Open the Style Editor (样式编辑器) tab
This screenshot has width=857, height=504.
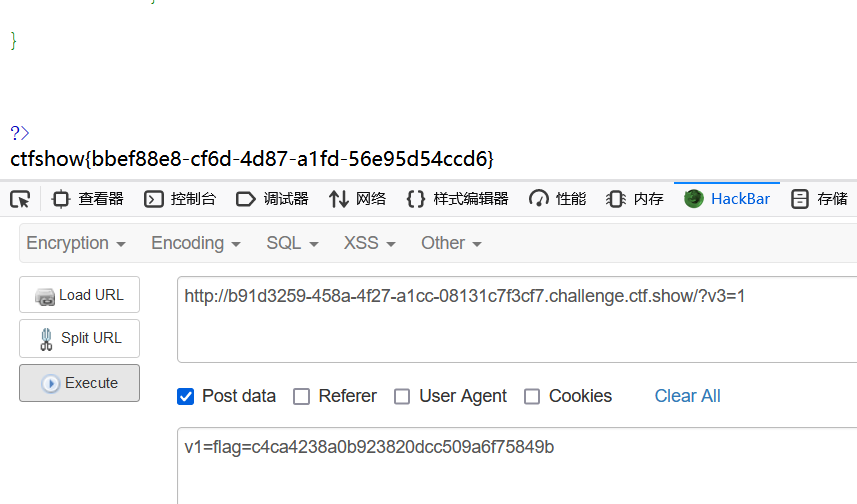458,199
